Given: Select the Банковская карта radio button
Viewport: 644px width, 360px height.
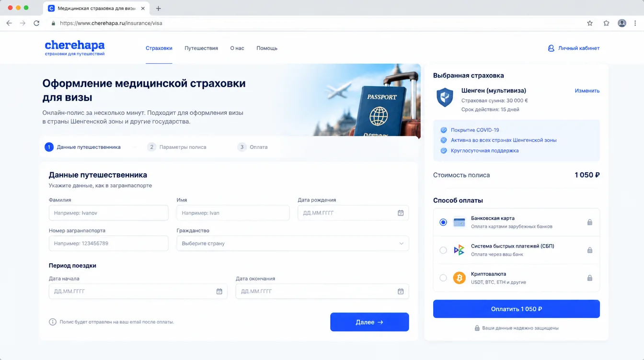Looking at the screenshot, I should pos(443,222).
